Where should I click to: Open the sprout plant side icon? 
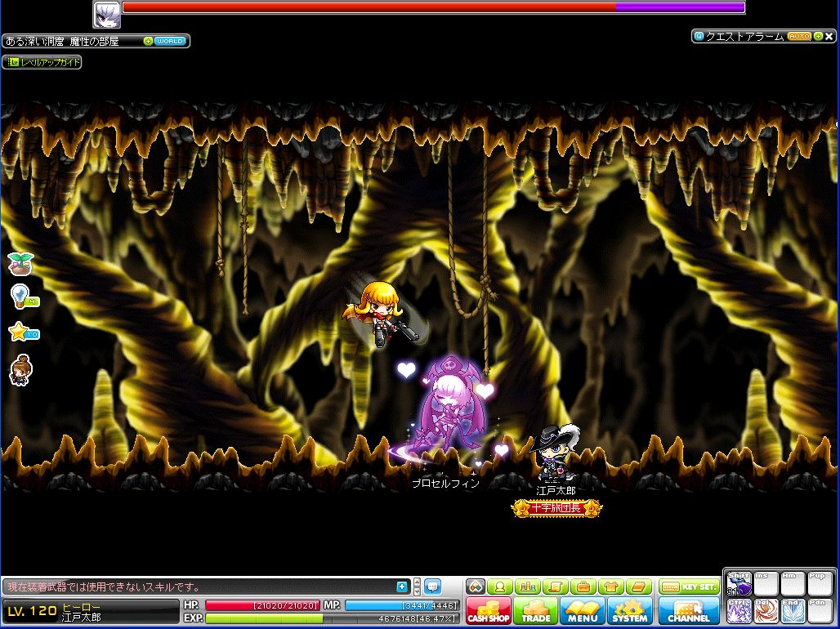click(21, 264)
